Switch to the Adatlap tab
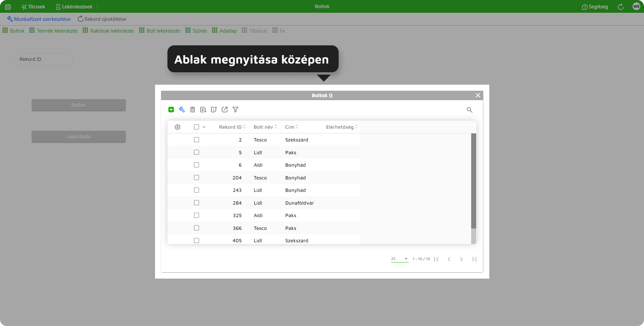The height and width of the screenshot is (326, 644). coord(225,31)
